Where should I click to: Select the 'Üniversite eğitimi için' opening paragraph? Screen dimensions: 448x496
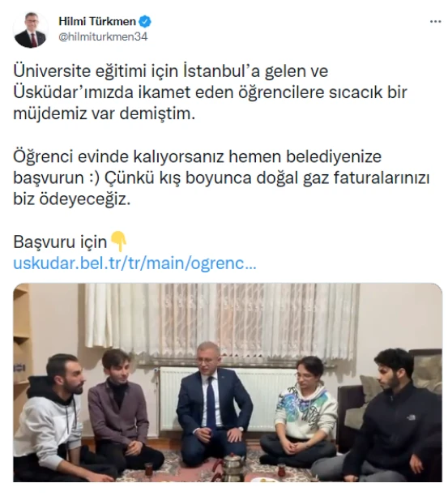[x=210, y=92]
